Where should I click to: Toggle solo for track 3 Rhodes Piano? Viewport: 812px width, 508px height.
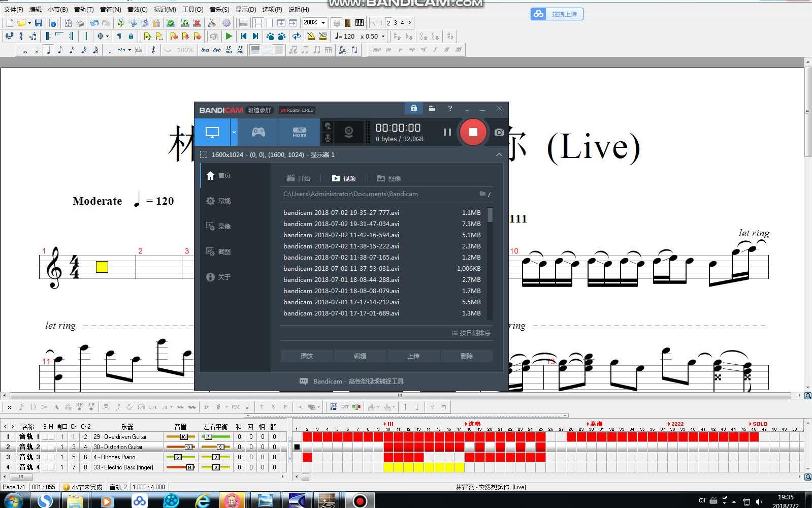(45, 457)
